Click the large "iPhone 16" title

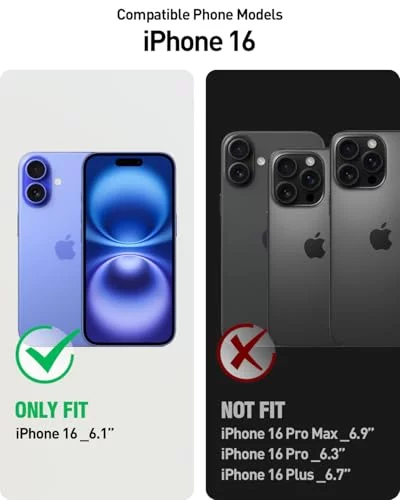click(x=199, y=41)
